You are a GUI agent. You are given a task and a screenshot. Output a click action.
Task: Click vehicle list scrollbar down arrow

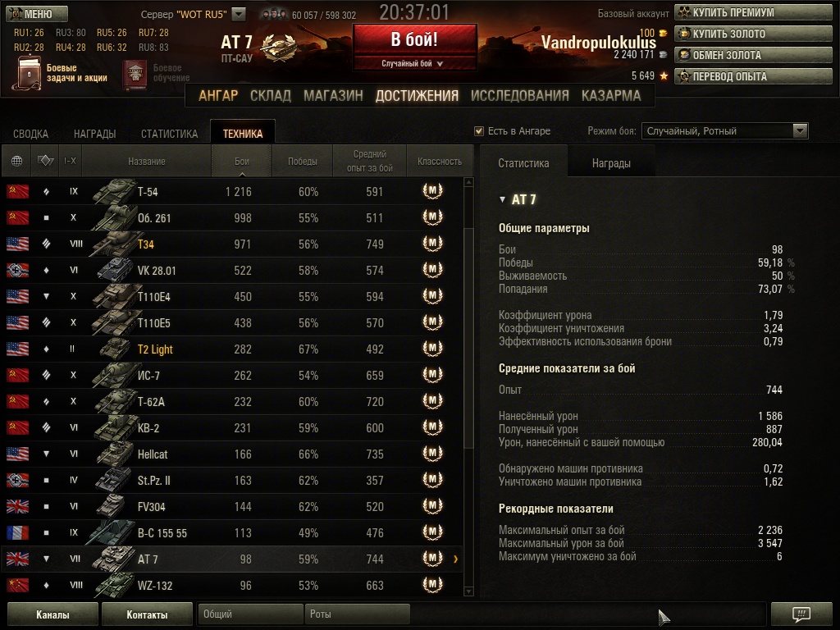tap(468, 591)
